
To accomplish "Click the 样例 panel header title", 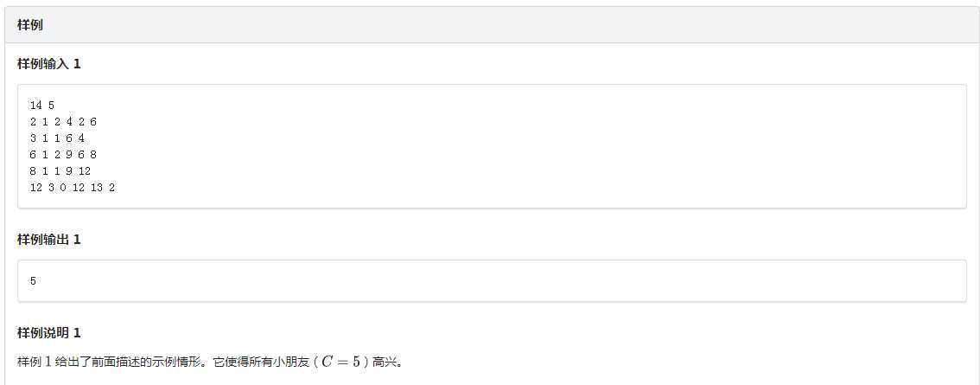I will click(30, 25).
